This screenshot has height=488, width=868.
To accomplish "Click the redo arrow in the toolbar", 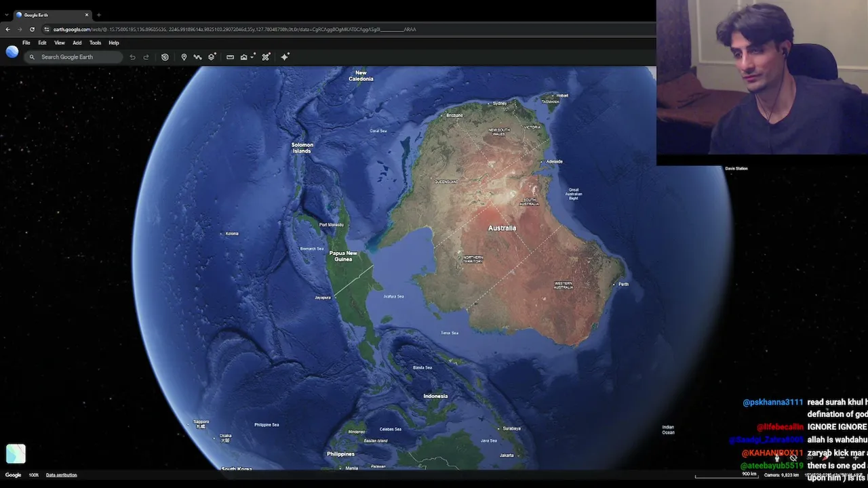I will tap(146, 57).
